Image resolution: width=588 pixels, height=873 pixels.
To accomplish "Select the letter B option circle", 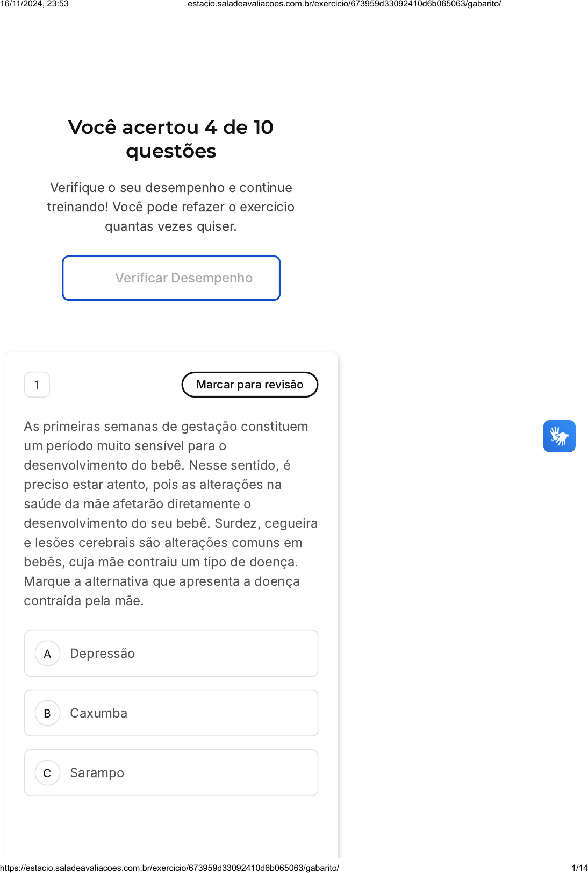I will click(x=47, y=713).
